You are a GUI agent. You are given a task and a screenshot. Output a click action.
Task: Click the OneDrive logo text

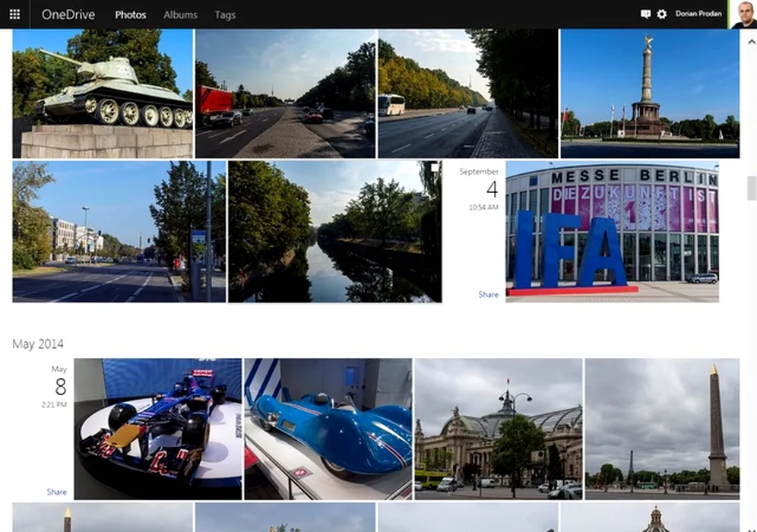point(68,15)
